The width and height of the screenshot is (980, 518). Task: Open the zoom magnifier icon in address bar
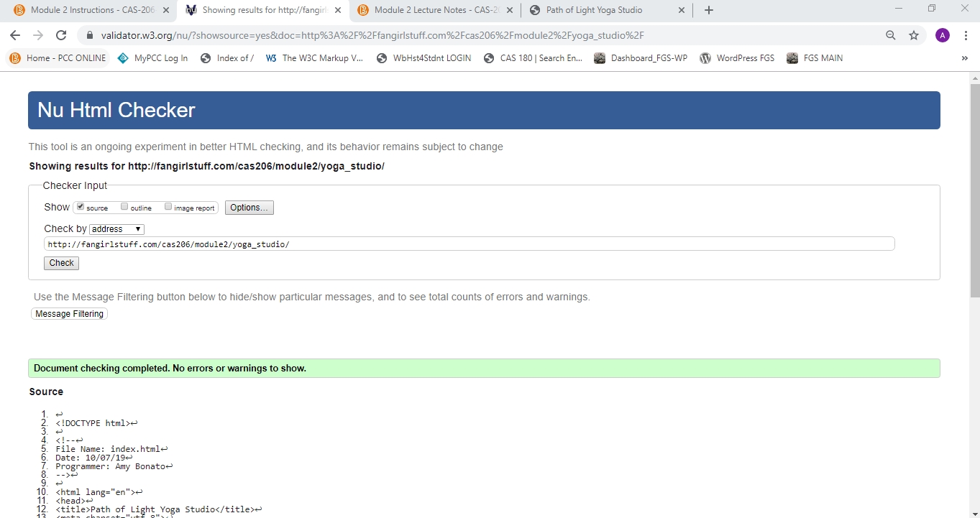point(891,35)
